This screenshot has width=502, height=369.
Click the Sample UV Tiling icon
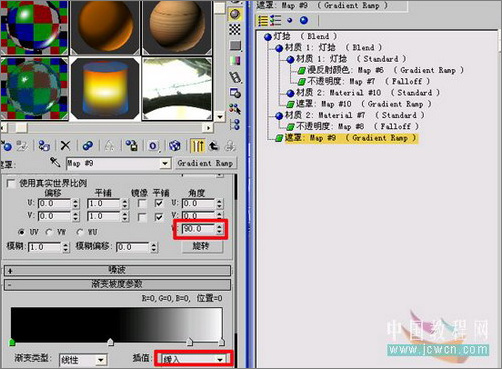[236, 45]
